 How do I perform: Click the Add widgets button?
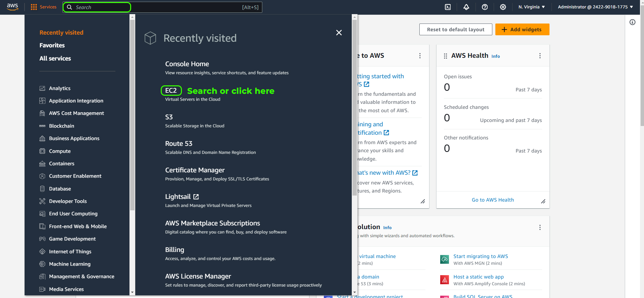coord(522,30)
